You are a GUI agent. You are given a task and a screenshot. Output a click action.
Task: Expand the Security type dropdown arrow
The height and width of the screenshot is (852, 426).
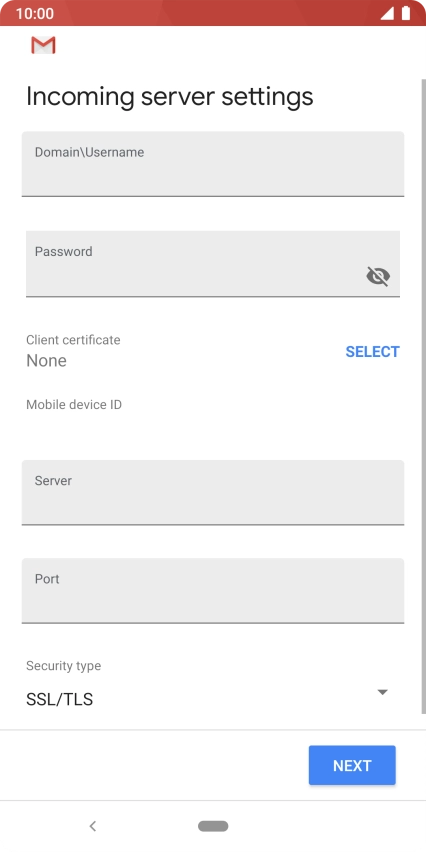pyautogui.click(x=383, y=692)
